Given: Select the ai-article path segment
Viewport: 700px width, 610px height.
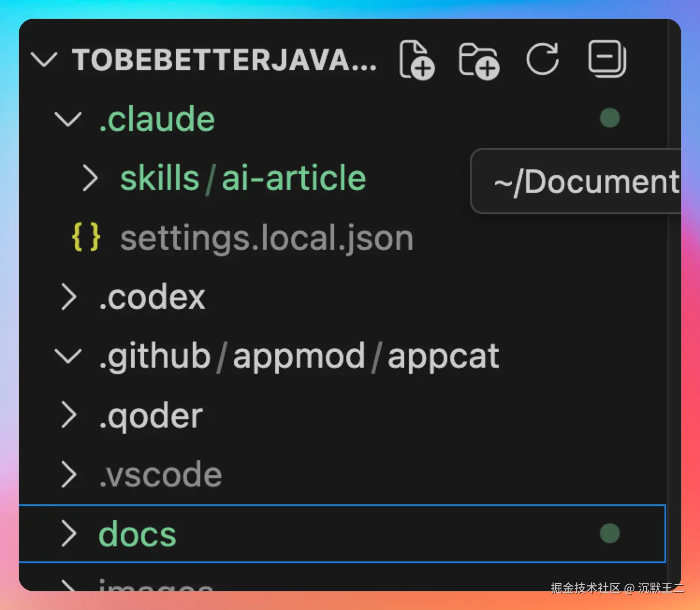Looking at the screenshot, I should coord(293,178).
